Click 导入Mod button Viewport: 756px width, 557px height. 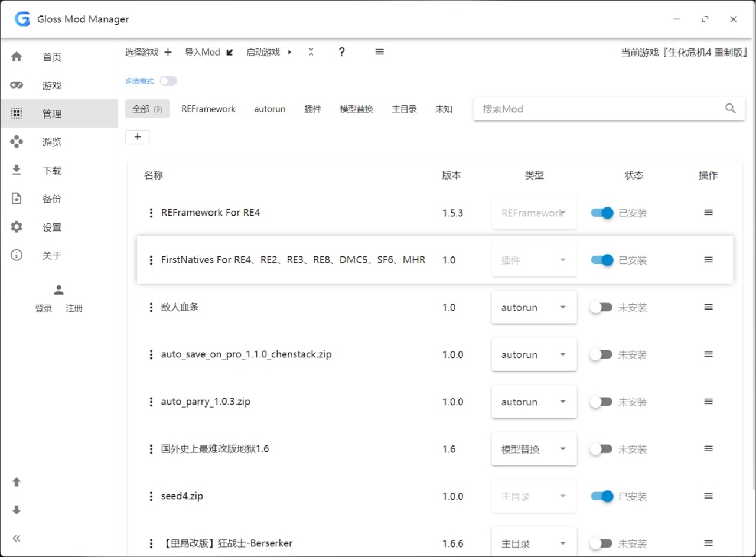click(x=209, y=52)
